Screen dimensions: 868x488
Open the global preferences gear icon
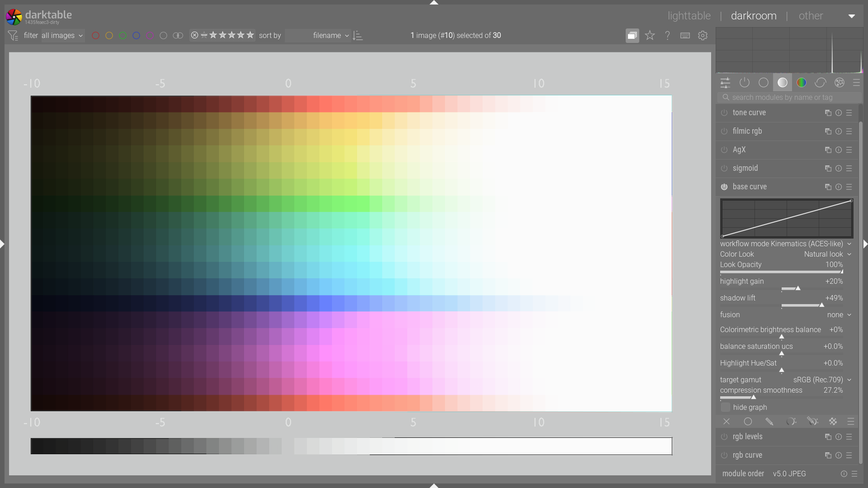coord(703,35)
